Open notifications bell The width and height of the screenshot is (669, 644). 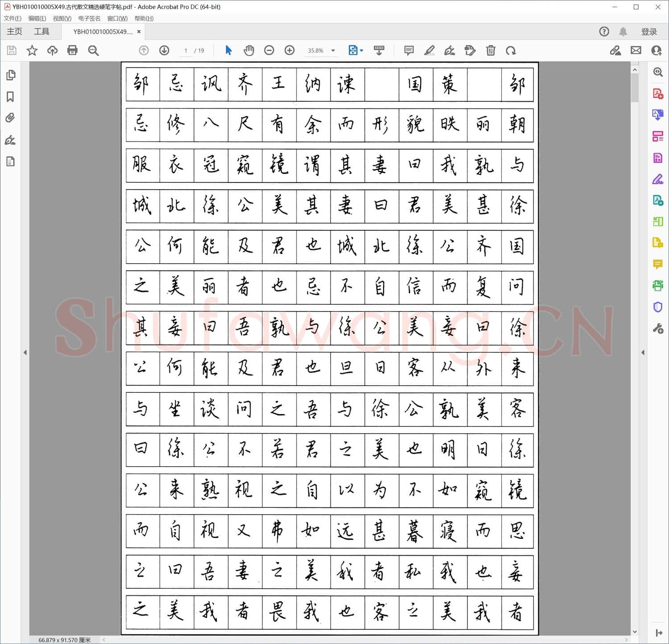[623, 31]
